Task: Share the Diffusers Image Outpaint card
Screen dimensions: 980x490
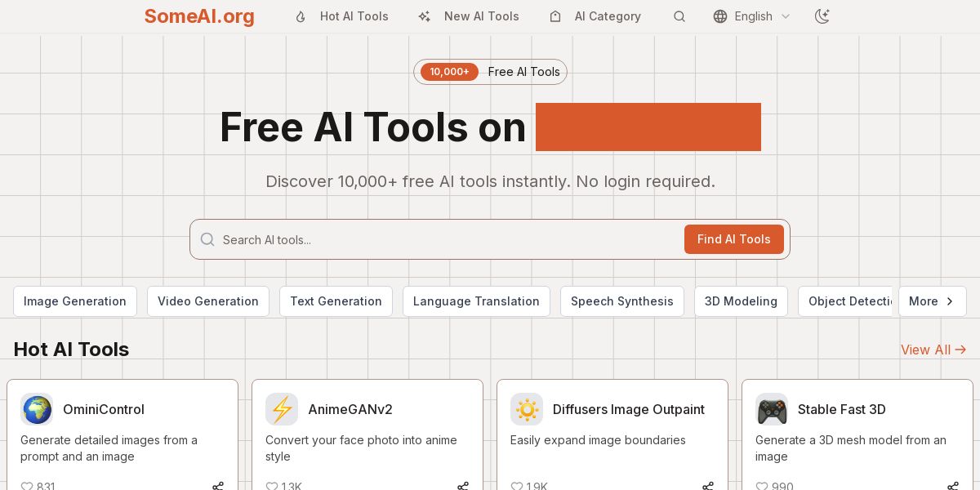Action: point(708,486)
